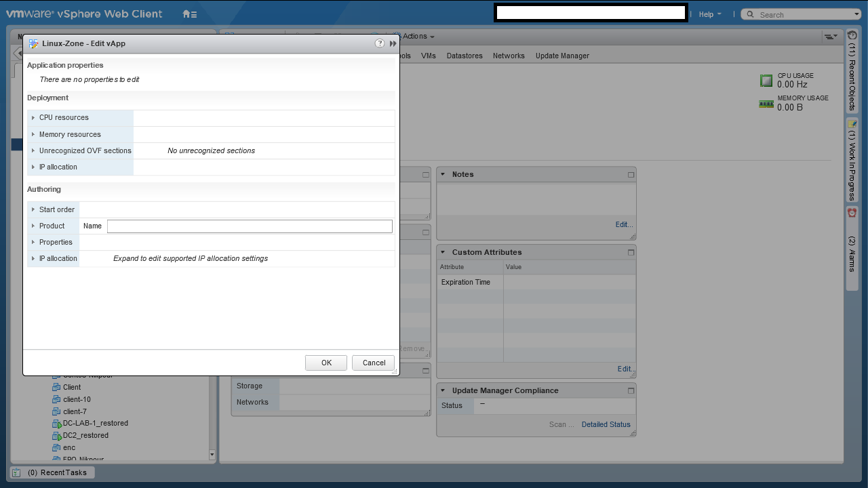Click the DC-LAB-1_restored VM icon

57,424
